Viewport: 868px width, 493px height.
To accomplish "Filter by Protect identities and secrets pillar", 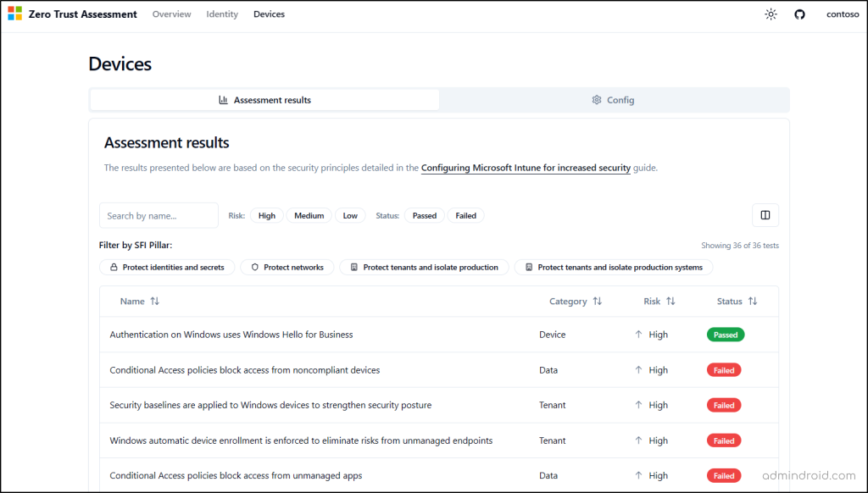I will click(167, 268).
